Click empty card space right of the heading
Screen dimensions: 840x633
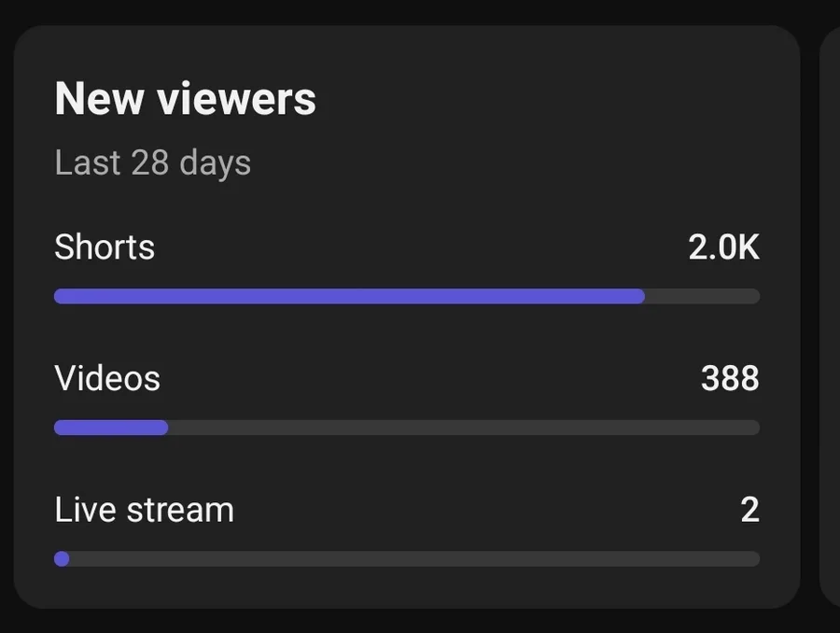pyautogui.click(x=560, y=99)
